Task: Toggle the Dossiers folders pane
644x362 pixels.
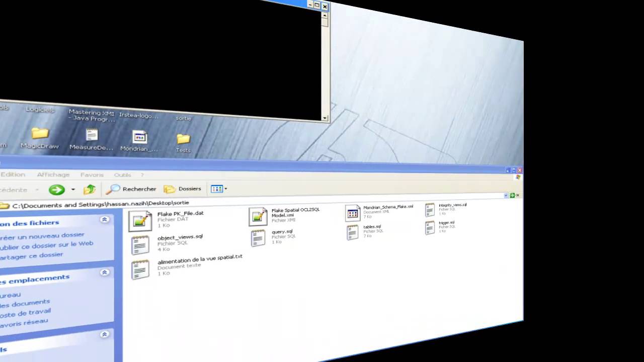Action: point(182,189)
